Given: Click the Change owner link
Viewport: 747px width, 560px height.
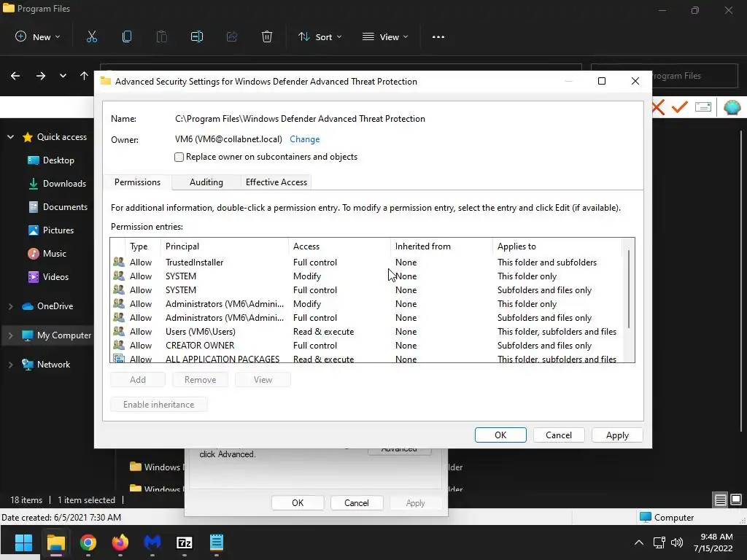Looking at the screenshot, I should click(304, 139).
